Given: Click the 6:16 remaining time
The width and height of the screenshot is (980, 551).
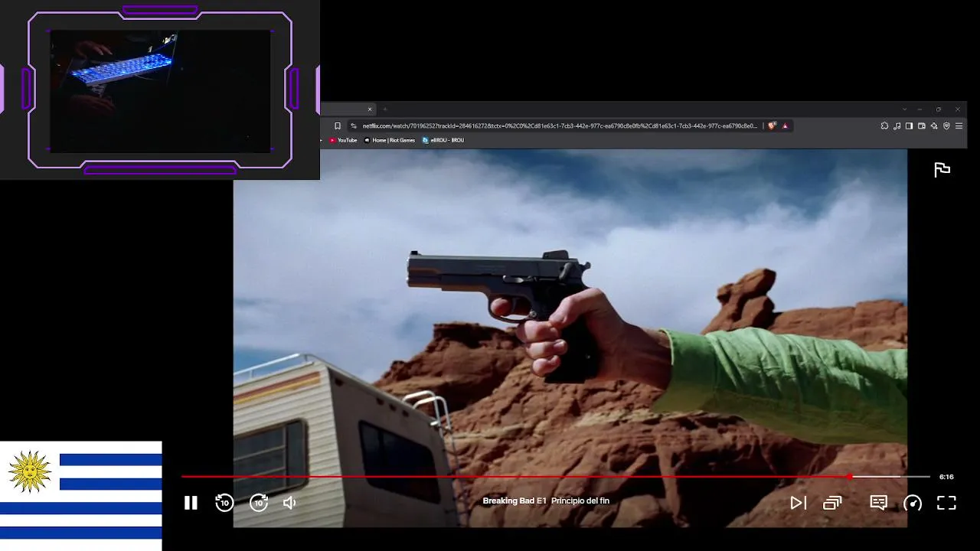Looking at the screenshot, I should click(x=946, y=477).
